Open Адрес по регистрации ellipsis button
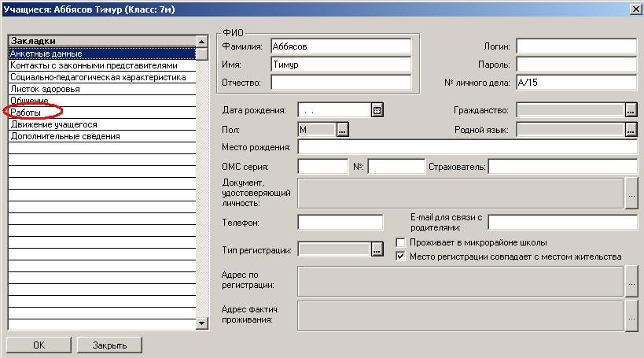 pyautogui.click(x=631, y=279)
